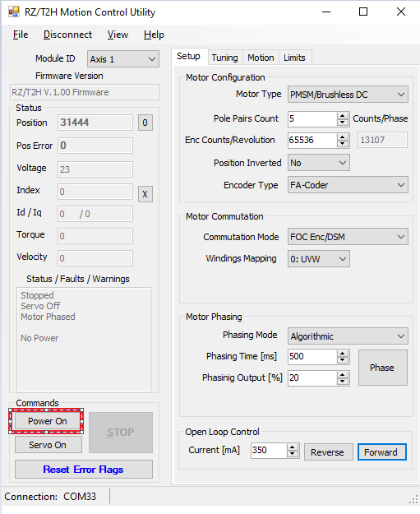Click the app icon in title bar
This screenshot has height=514, width=420.
click(14, 12)
